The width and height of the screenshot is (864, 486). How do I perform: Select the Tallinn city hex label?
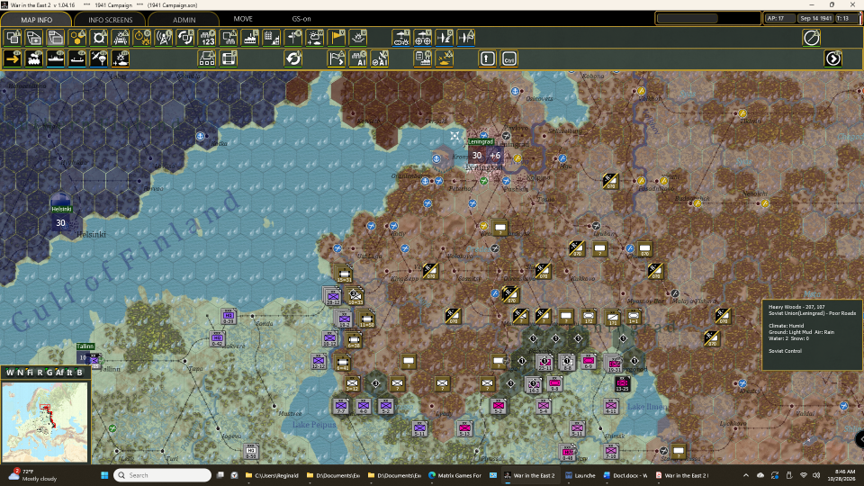[85, 346]
